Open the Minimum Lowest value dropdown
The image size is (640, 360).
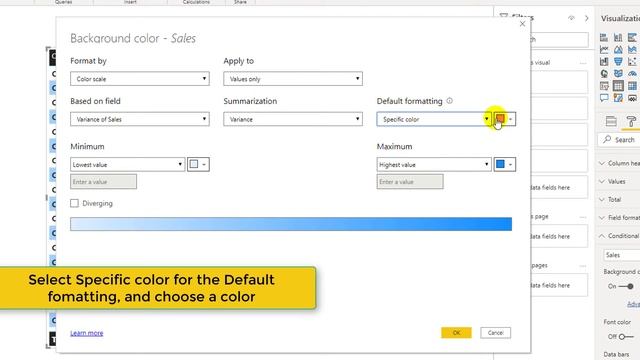[128, 164]
